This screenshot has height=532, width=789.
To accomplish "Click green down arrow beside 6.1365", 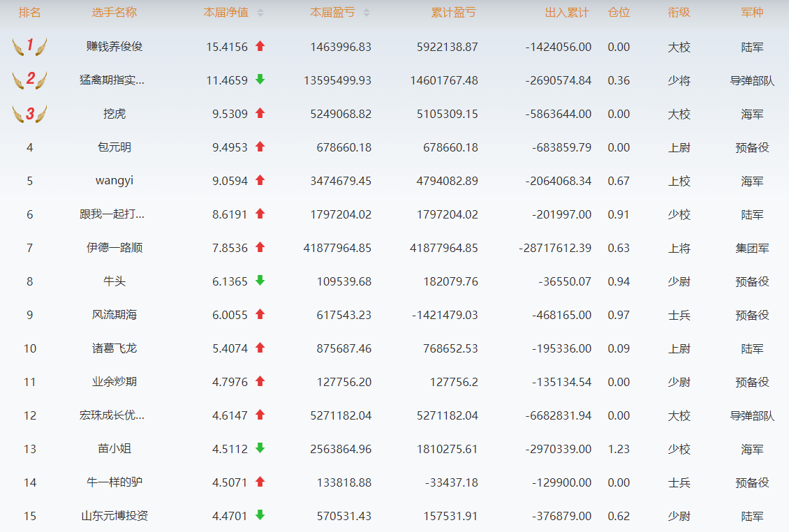I will 260,281.
